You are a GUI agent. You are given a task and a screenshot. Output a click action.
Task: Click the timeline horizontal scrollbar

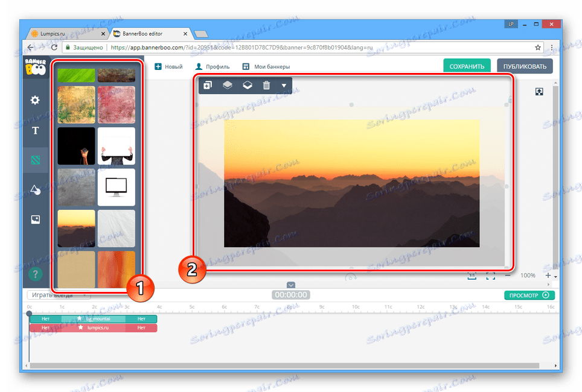(284, 365)
